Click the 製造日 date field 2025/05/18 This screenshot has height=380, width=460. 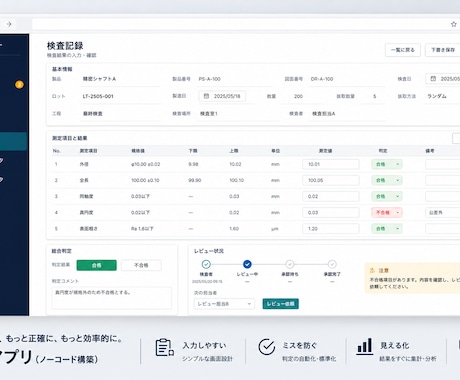click(222, 96)
